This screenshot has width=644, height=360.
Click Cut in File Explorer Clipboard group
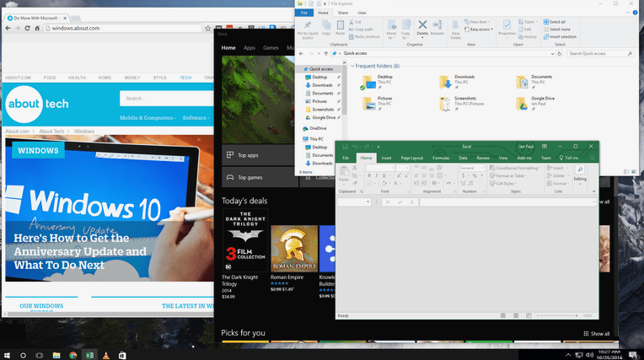355,22
